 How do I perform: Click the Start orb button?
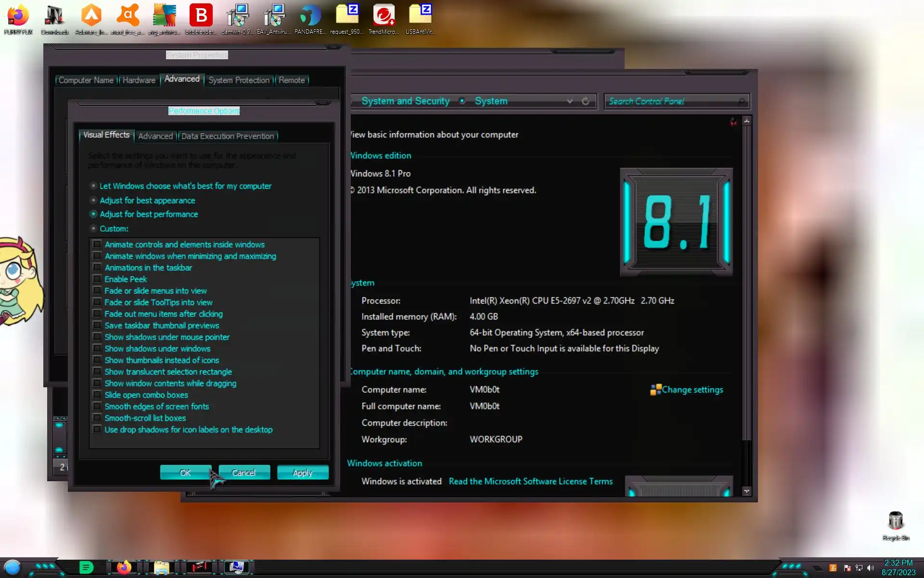tap(13, 567)
